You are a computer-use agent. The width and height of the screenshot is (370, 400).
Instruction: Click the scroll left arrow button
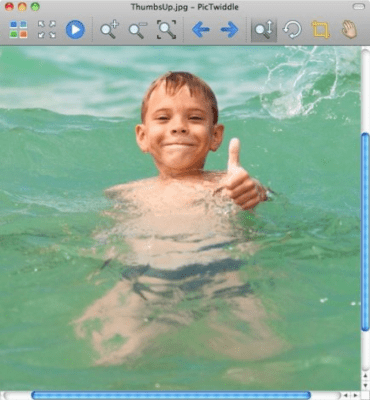coord(346,395)
